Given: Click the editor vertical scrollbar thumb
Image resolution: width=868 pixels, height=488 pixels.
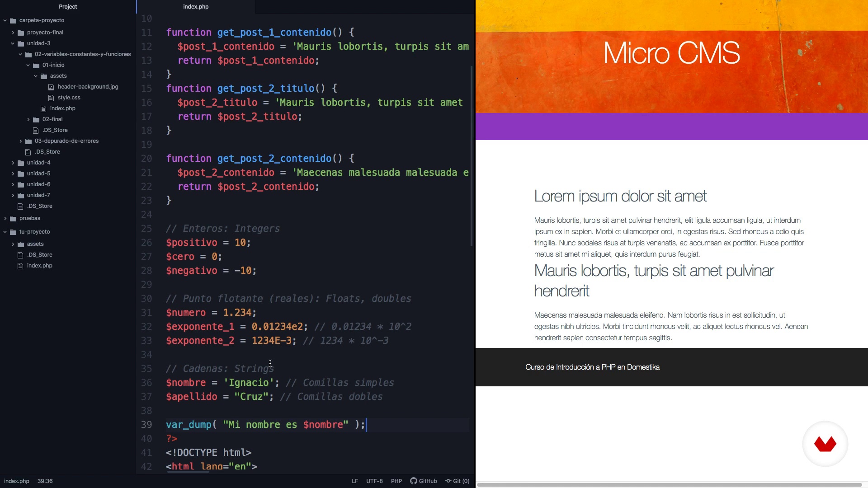Looking at the screenshot, I should pos(472,156).
